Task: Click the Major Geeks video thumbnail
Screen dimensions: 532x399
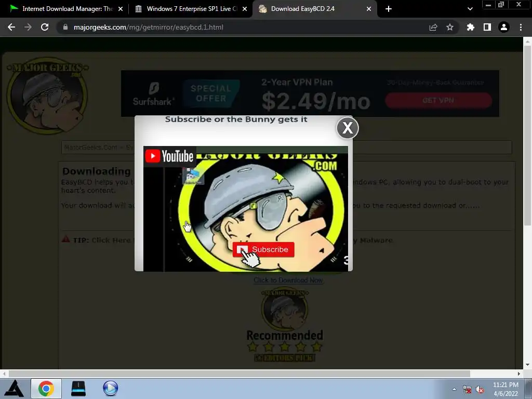Action: [x=246, y=209]
